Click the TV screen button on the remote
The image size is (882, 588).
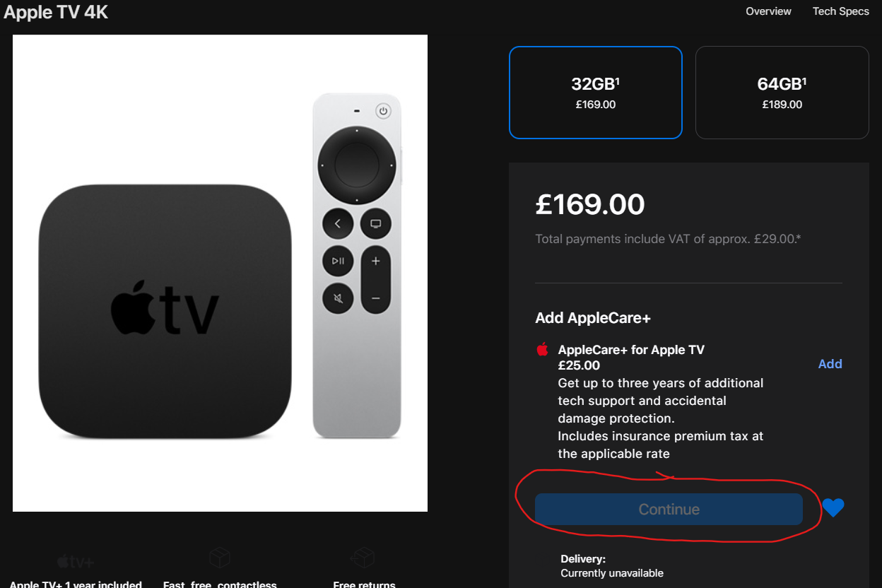(376, 224)
